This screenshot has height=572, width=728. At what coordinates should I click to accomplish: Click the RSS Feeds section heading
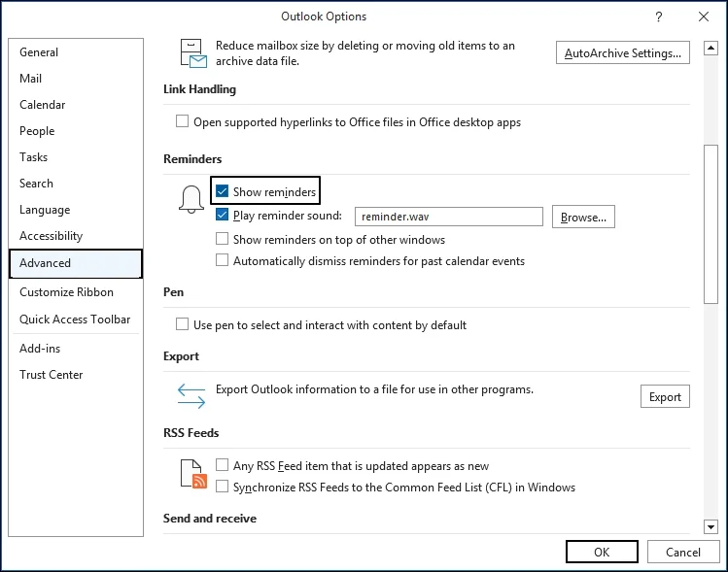coord(191,433)
